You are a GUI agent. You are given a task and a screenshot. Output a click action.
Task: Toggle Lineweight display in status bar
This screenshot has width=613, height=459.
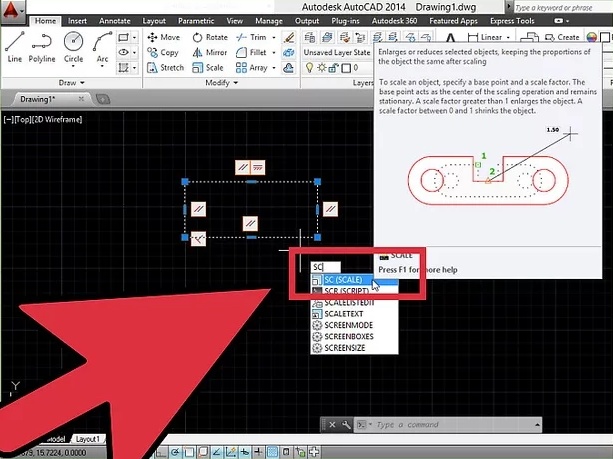[258, 452]
